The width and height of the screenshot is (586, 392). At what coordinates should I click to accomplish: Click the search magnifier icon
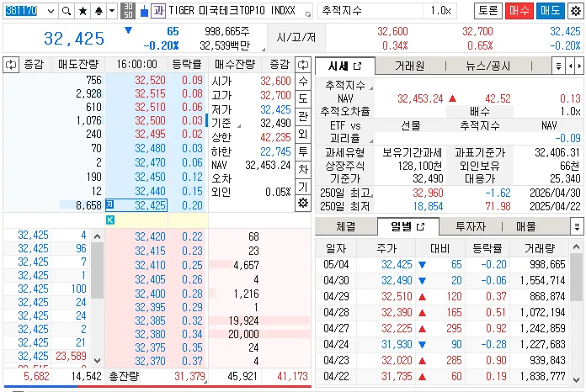pos(67,11)
